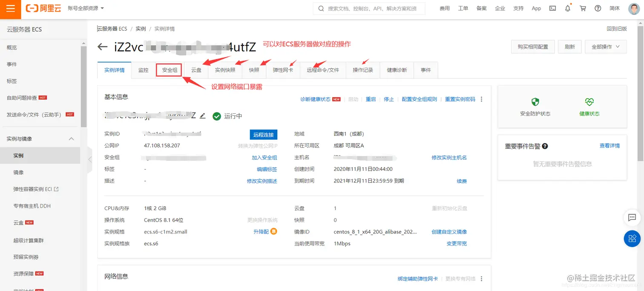
Task: Click 回到旧版 link
Action: point(617,29)
